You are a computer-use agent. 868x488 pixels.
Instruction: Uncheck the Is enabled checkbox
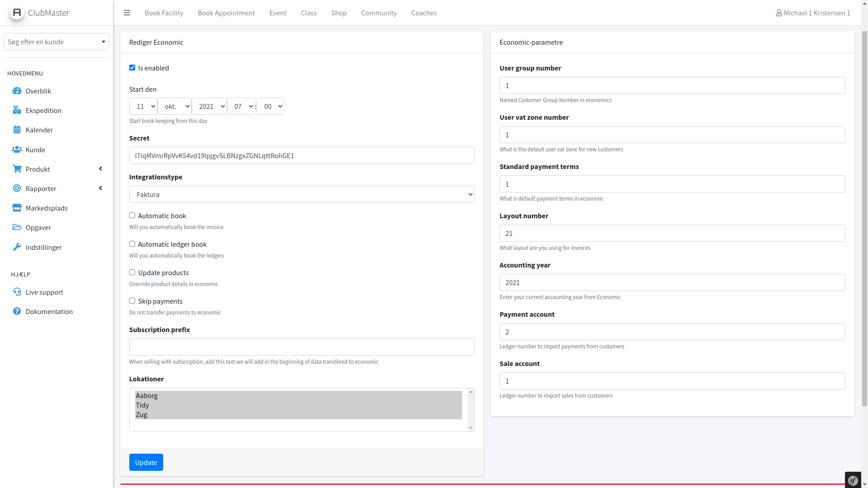(x=132, y=68)
